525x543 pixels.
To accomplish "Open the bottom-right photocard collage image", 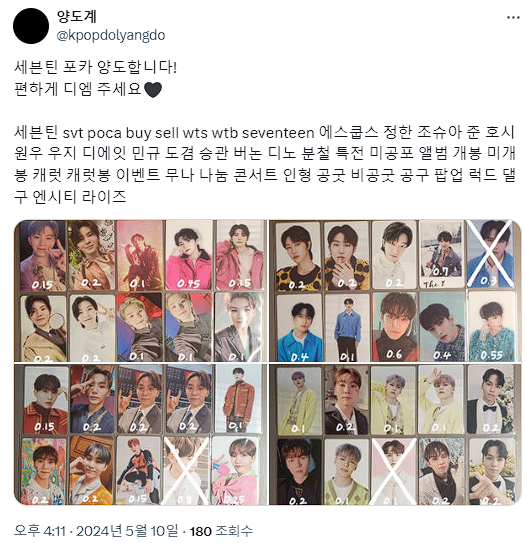I will tap(395, 434).
